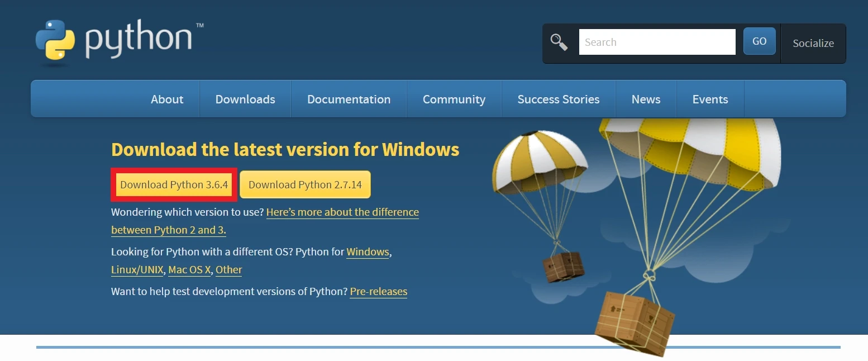Select the Documentation menu item
This screenshot has width=868, height=361.
click(349, 99)
